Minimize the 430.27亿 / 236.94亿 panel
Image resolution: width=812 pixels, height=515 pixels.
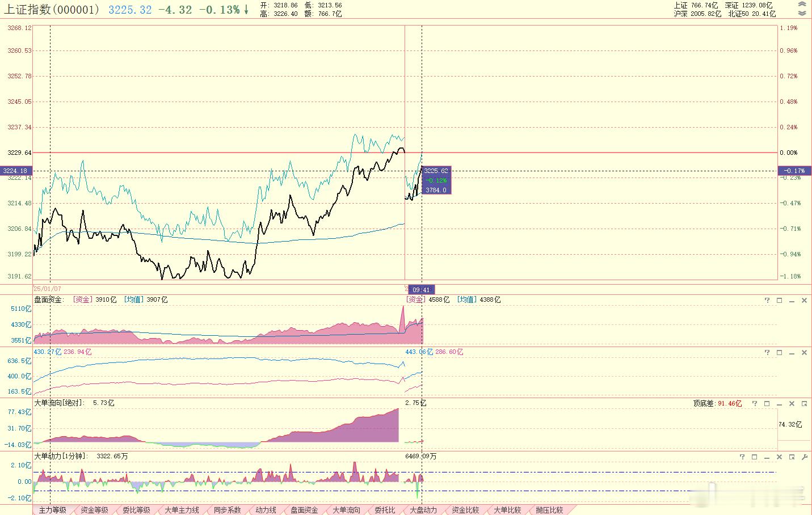[x=792, y=352]
